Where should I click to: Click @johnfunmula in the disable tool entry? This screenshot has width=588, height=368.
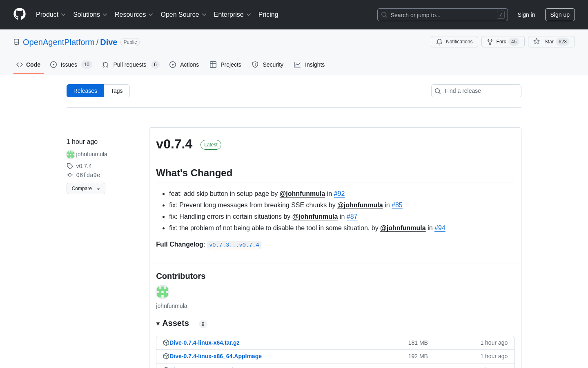[x=403, y=228]
